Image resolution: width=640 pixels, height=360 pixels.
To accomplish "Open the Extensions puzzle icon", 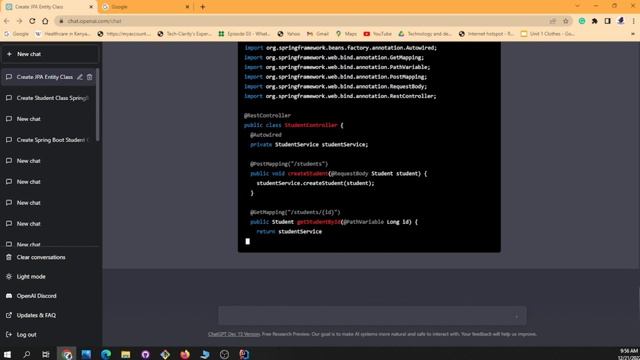I will point(595,21).
